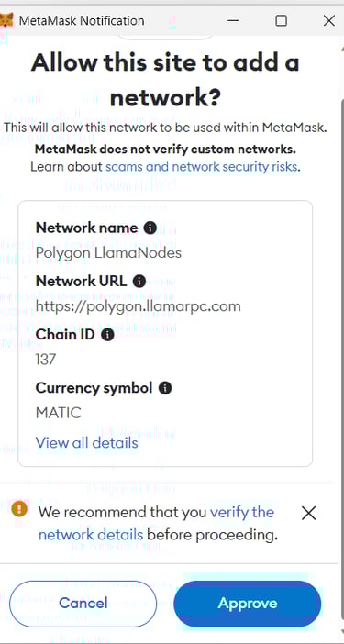Approve adding the Polygon network
Screen dimensions: 344x644
click(x=247, y=604)
